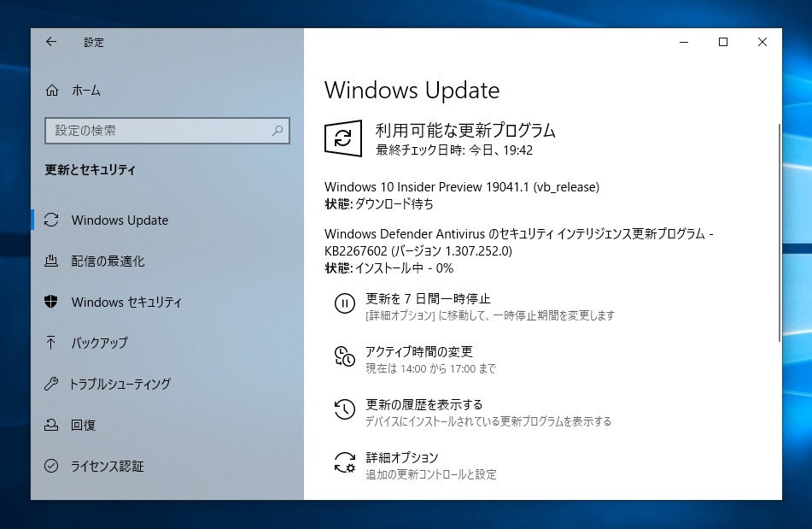Click 最終チェック日時: 今日、19:42 text
This screenshot has width=812, height=529.
454,150
